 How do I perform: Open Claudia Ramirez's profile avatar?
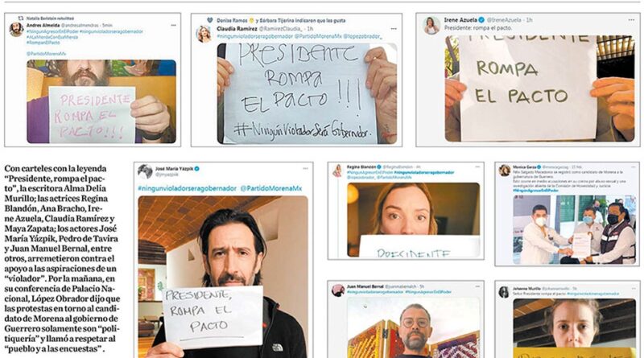tap(204, 34)
